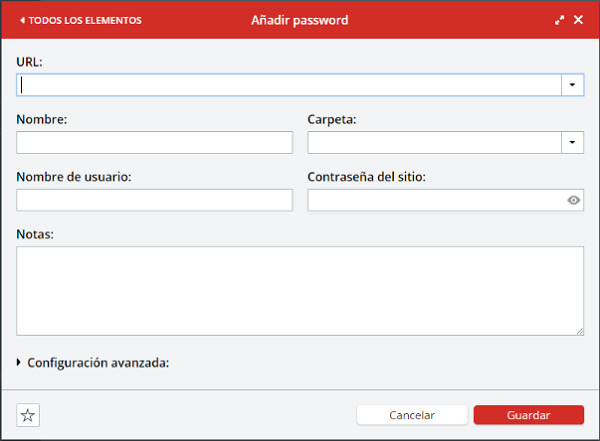This screenshot has width=600, height=441.
Task: Expand the dialog to full size
Action: [x=560, y=20]
